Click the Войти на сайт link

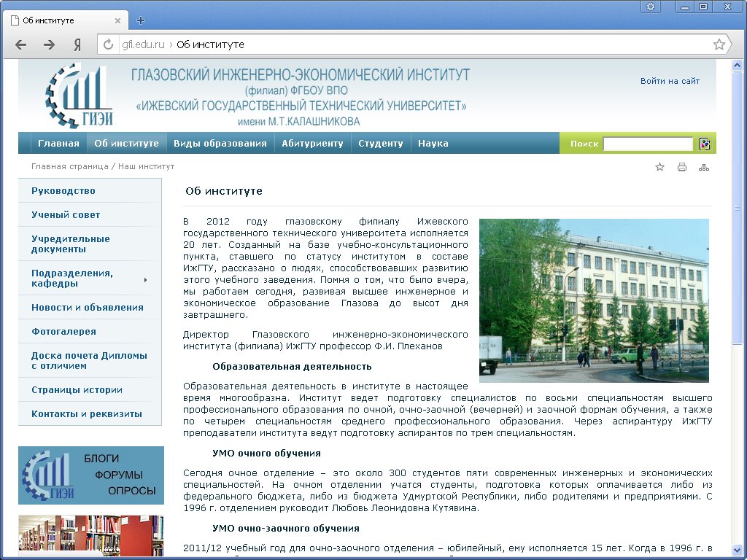click(670, 81)
